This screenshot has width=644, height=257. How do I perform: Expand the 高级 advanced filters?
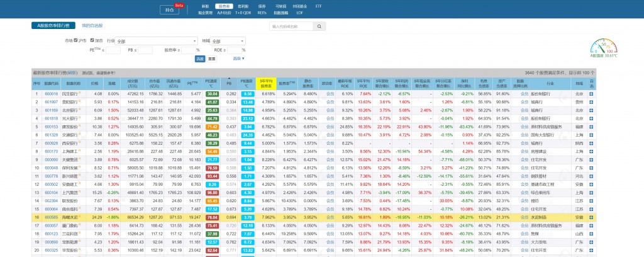[x=238, y=59]
